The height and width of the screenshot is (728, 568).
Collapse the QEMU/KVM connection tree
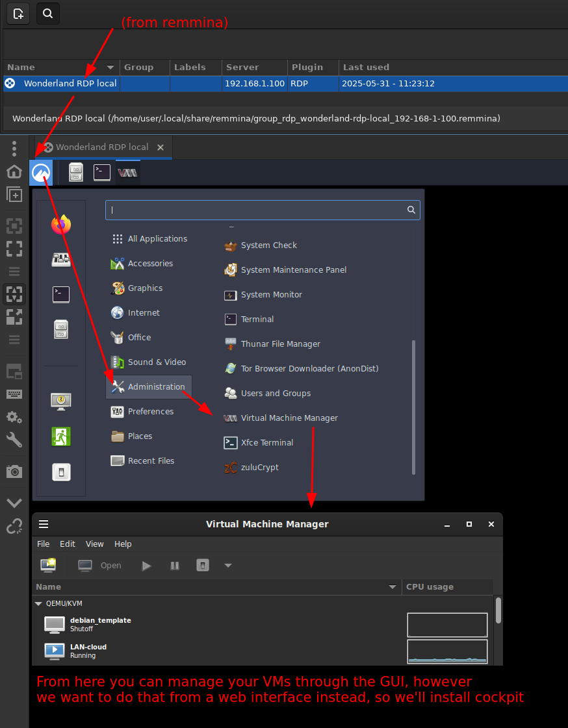(x=38, y=603)
